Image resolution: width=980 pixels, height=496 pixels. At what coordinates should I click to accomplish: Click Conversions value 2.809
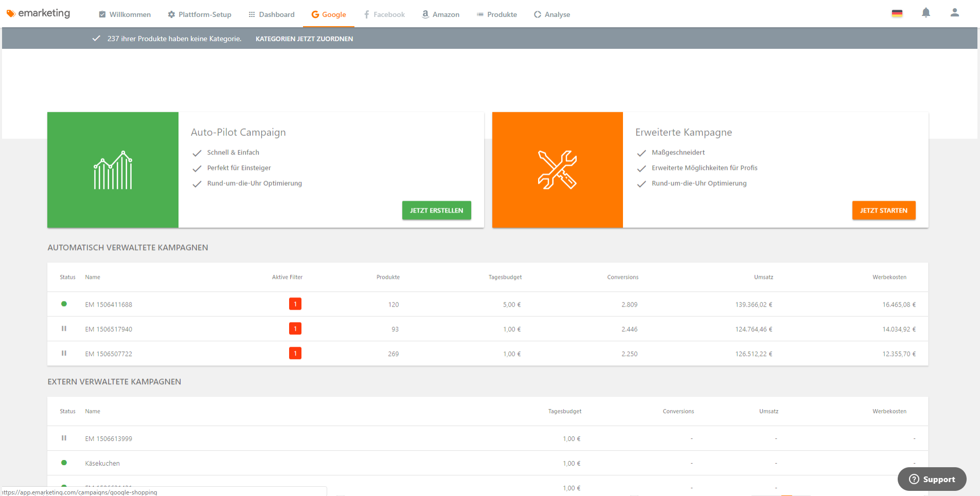pos(629,305)
